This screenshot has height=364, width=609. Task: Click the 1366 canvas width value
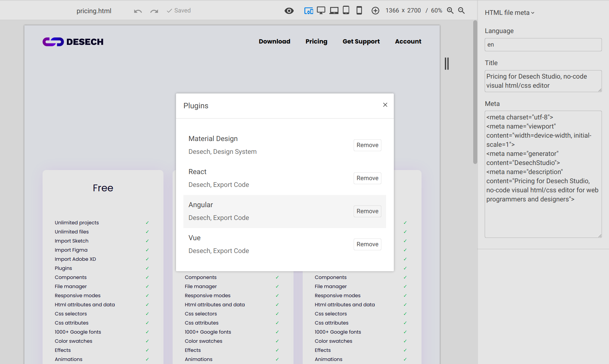click(x=392, y=10)
